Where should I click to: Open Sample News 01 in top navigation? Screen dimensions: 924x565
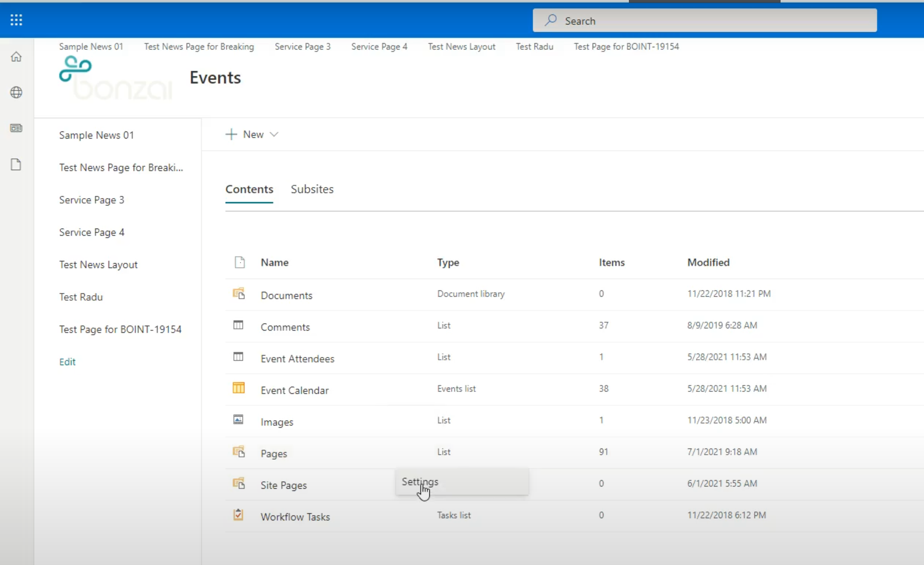[x=91, y=46]
